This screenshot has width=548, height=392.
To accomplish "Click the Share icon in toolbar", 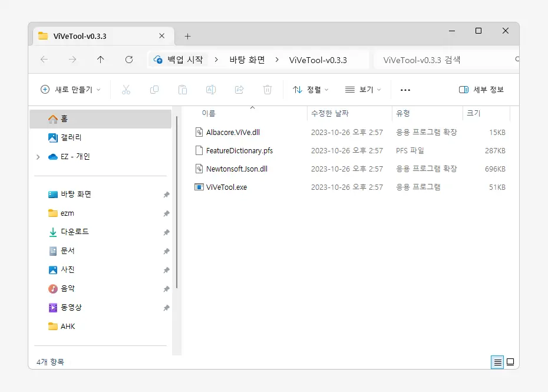I will [239, 90].
